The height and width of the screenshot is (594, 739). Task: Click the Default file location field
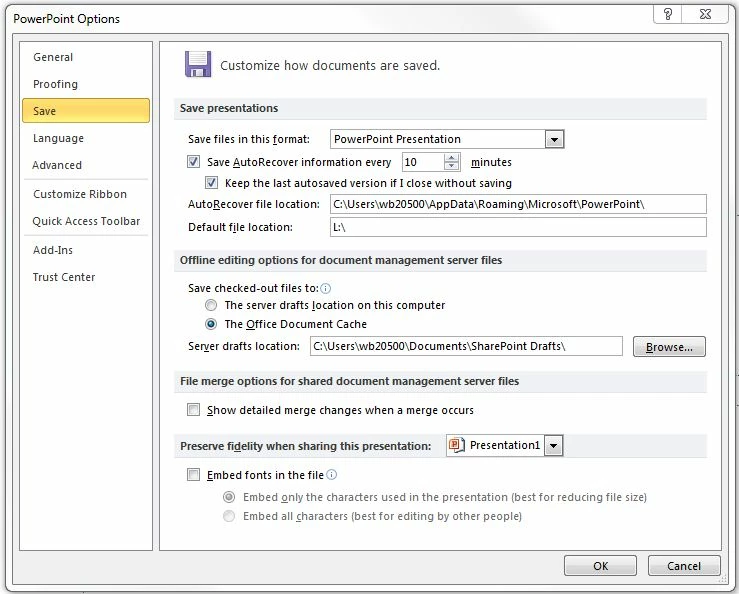coord(518,227)
